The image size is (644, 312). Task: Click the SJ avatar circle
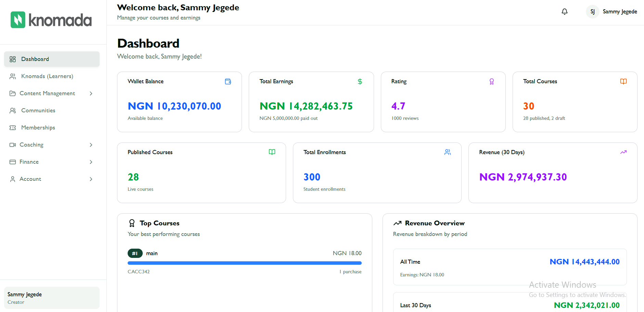(592, 11)
